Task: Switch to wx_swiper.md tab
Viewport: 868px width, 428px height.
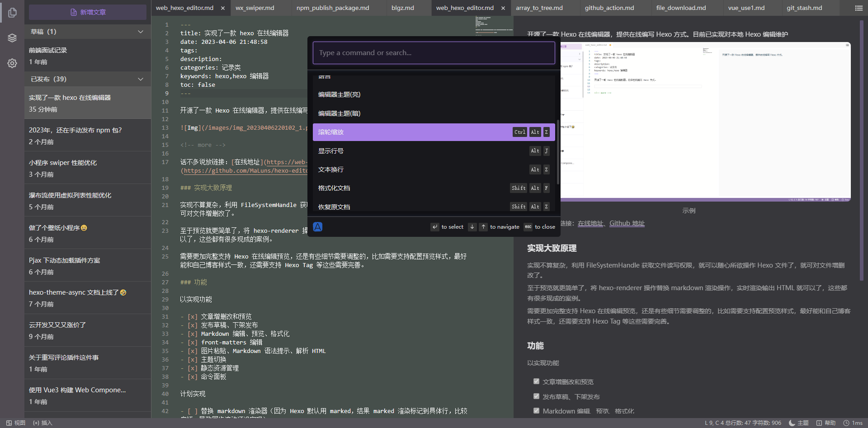Action: coord(260,8)
